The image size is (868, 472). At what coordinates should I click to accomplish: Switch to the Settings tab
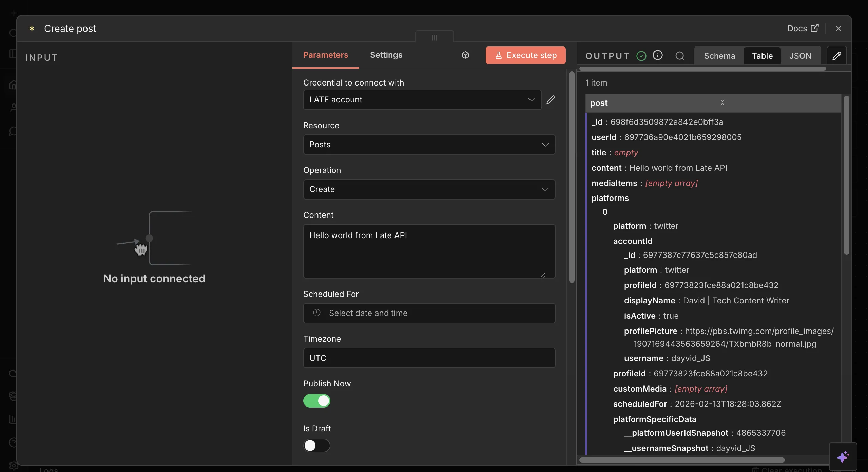click(386, 55)
